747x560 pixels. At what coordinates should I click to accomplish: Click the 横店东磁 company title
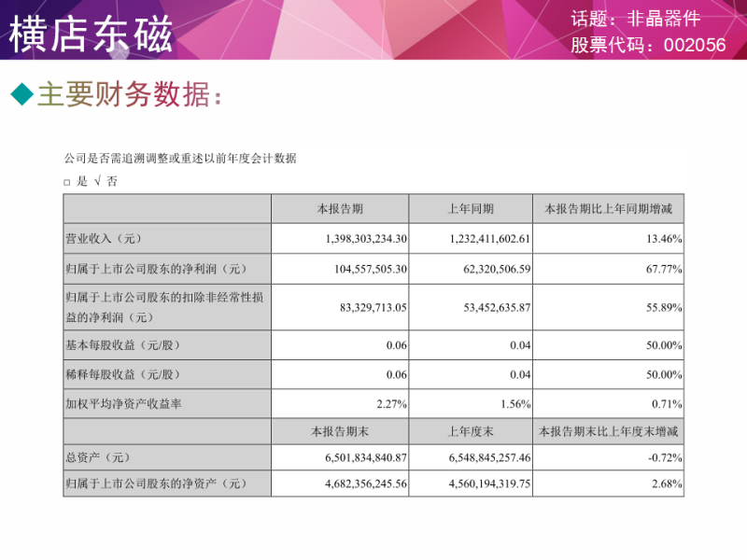tap(91, 34)
